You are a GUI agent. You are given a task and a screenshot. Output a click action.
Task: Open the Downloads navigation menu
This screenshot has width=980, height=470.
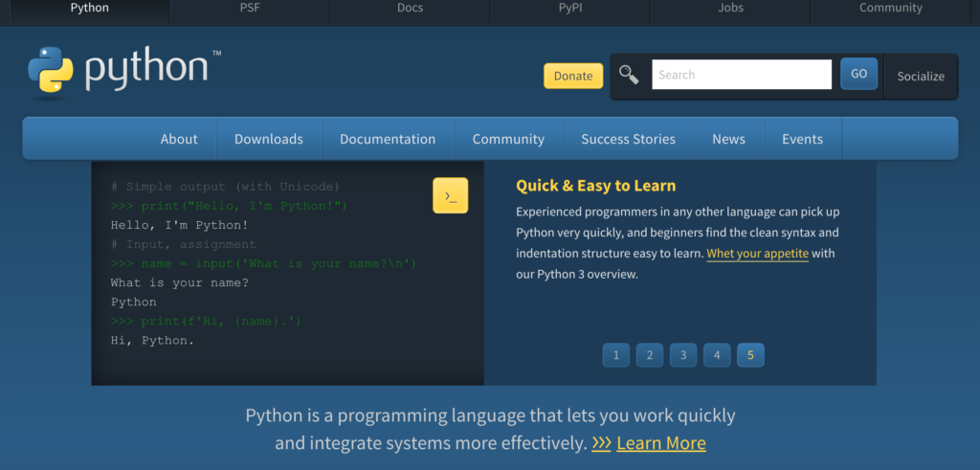click(x=269, y=139)
